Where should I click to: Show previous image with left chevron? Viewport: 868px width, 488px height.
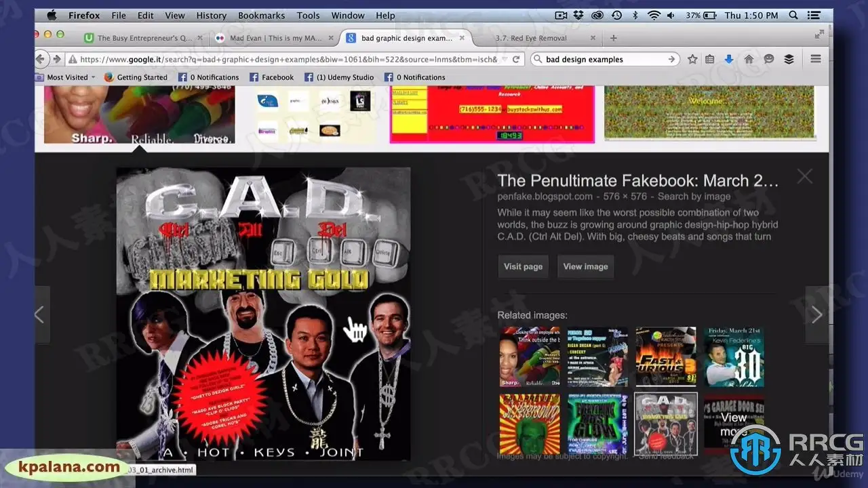[x=39, y=314]
